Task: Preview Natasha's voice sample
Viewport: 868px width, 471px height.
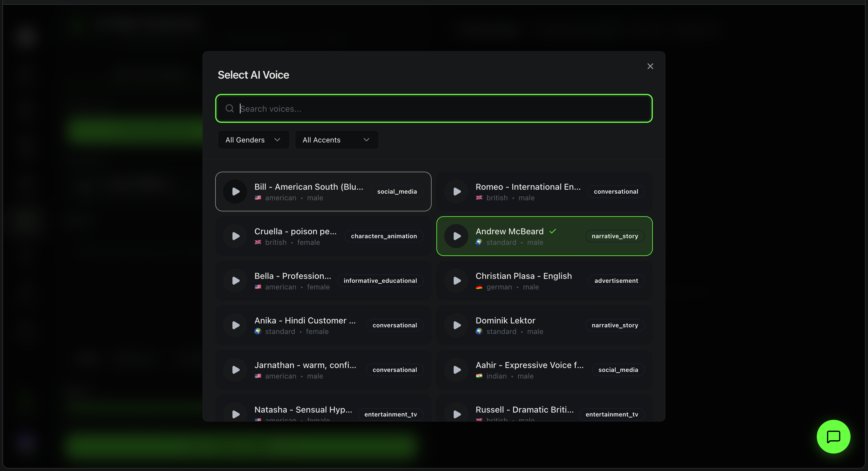Action: [x=235, y=414]
